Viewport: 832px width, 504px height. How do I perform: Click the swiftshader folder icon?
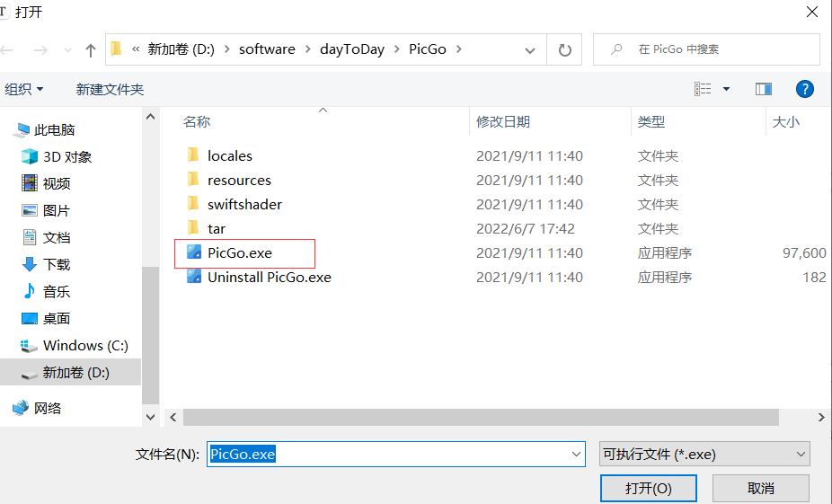pos(194,204)
